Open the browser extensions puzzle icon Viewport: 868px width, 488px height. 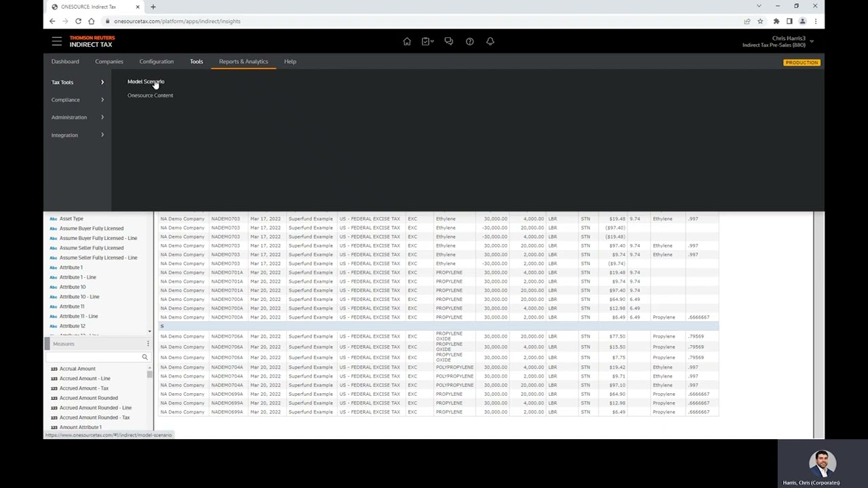[x=776, y=21]
